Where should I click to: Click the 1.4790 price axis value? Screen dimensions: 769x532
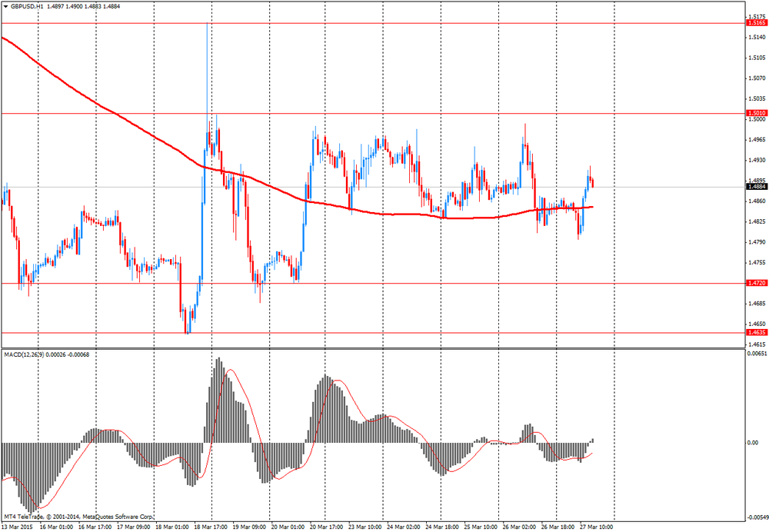point(757,242)
